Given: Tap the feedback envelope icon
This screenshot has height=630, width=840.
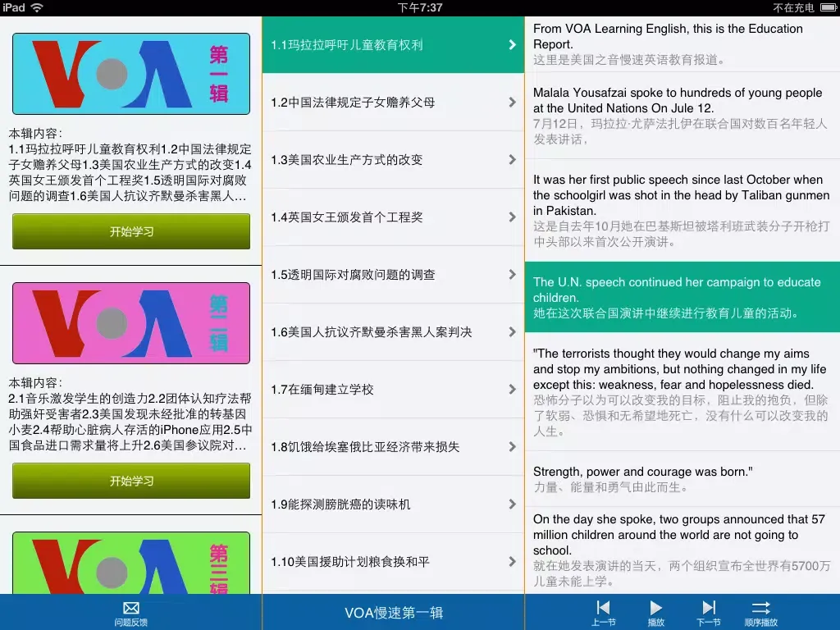Looking at the screenshot, I should [130, 608].
